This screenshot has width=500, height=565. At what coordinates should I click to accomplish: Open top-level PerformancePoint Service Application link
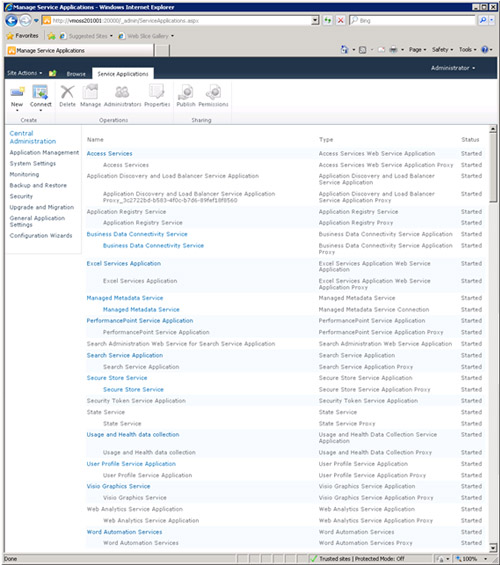point(140,321)
